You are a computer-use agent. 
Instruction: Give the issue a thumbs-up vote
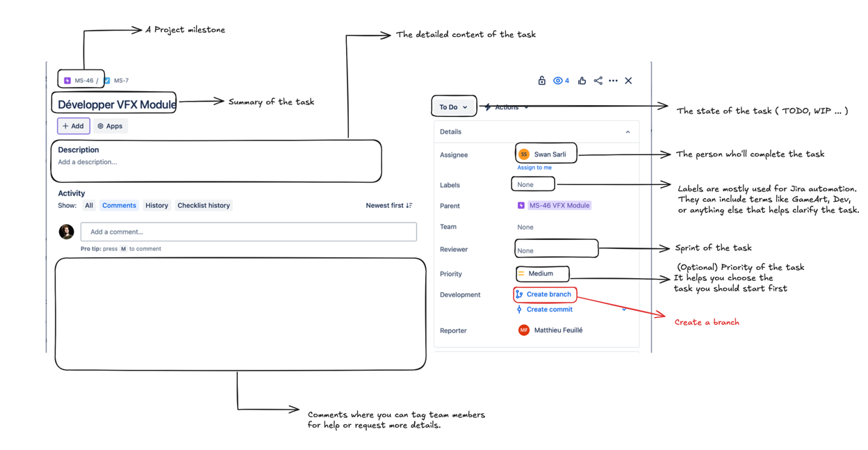[x=582, y=80]
